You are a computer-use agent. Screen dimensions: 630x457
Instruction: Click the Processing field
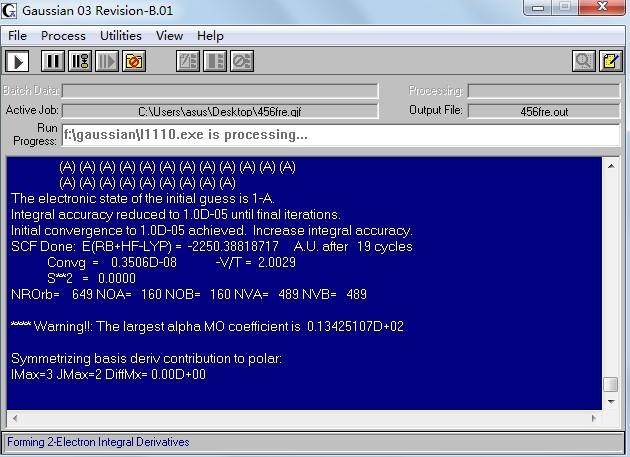[x=544, y=91]
